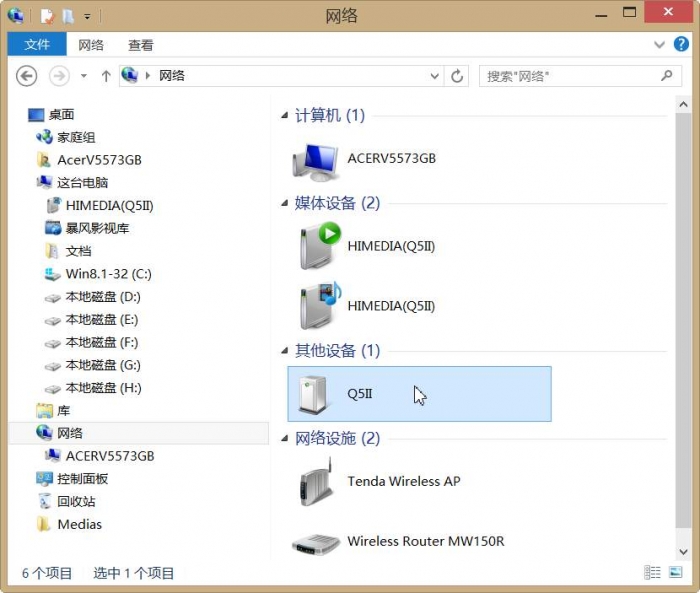This screenshot has width=700, height=593.
Task: Switch to large icons view in the status bar
Action: pyautogui.click(x=675, y=572)
